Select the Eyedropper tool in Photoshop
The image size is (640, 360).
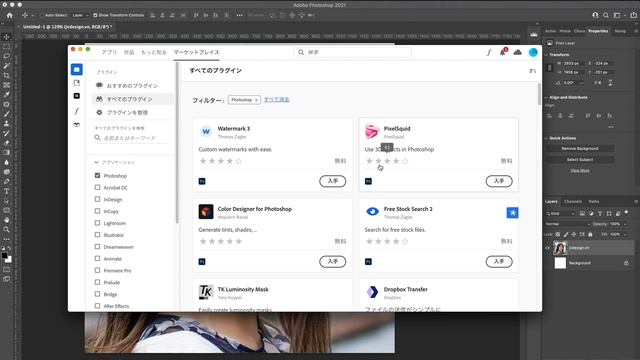(x=7, y=95)
